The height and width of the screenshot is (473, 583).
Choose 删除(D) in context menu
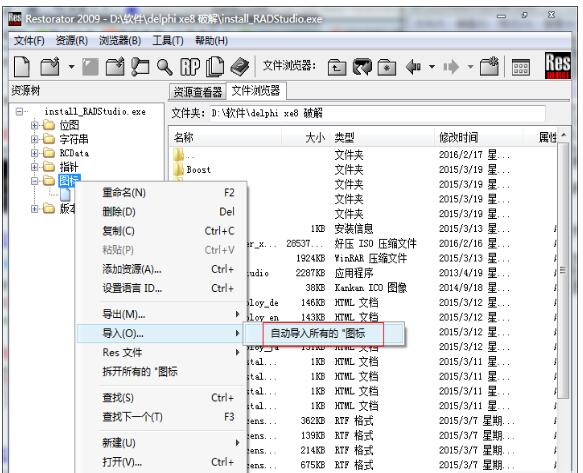162,212
